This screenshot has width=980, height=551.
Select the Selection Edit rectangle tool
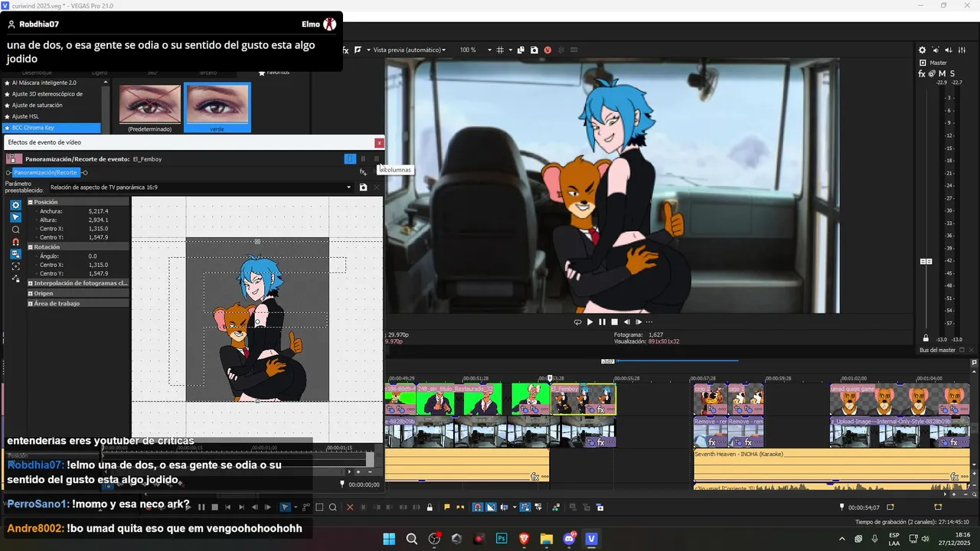320,507
